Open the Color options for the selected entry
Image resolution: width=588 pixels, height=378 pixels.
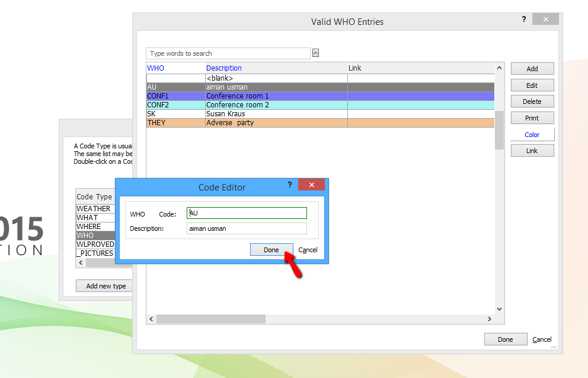[x=532, y=134]
